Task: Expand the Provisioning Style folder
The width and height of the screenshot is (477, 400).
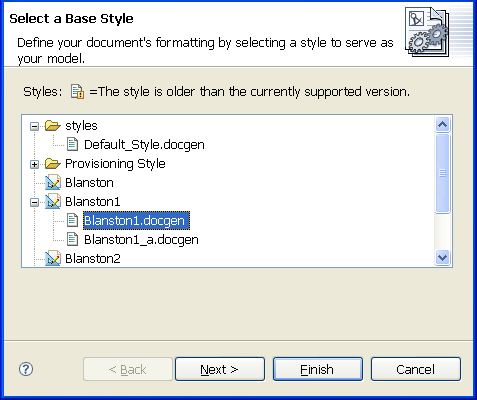Action: tap(34, 164)
